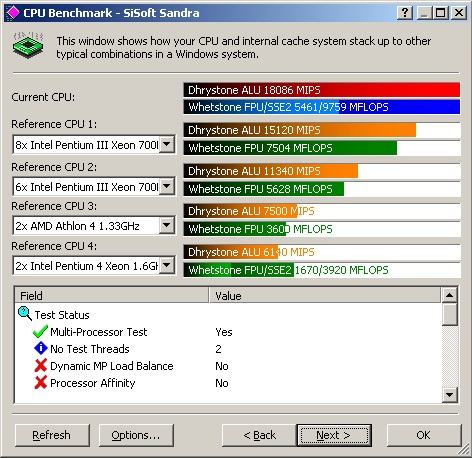Go to the previous page with Back
This screenshot has height=458, width=472.
pyautogui.click(x=259, y=435)
